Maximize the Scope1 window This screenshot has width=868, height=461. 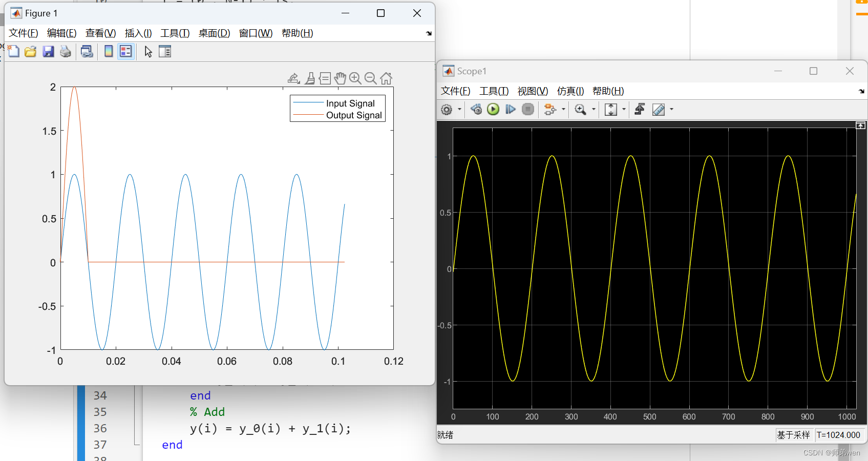pos(813,71)
